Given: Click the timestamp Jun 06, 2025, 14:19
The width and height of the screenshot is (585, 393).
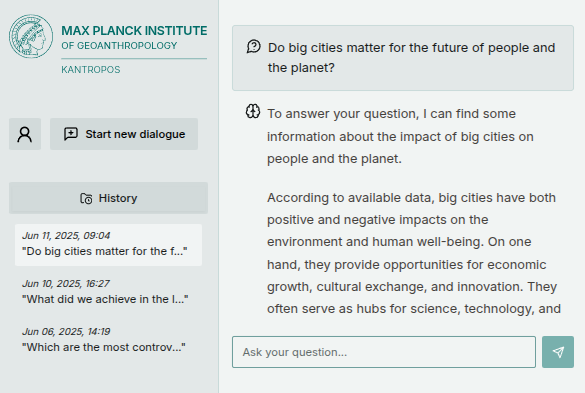Looking at the screenshot, I should [x=66, y=332].
